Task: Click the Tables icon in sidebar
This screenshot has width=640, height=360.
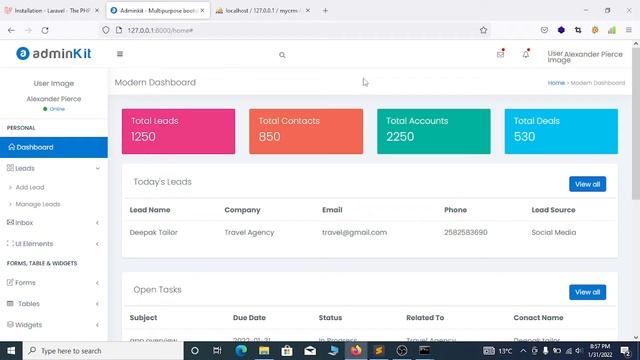Action: click(10, 303)
